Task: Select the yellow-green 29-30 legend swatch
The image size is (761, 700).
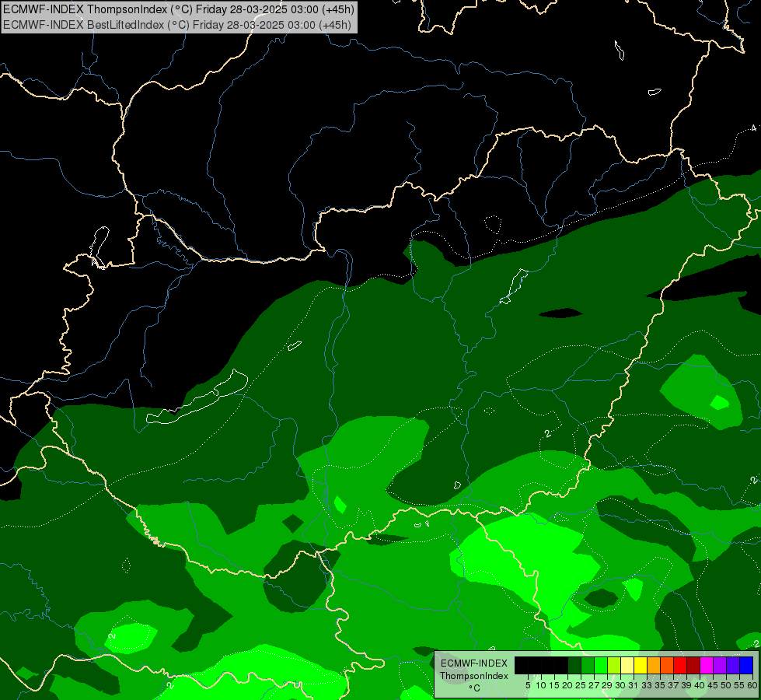Action: [x=614, y=665]
